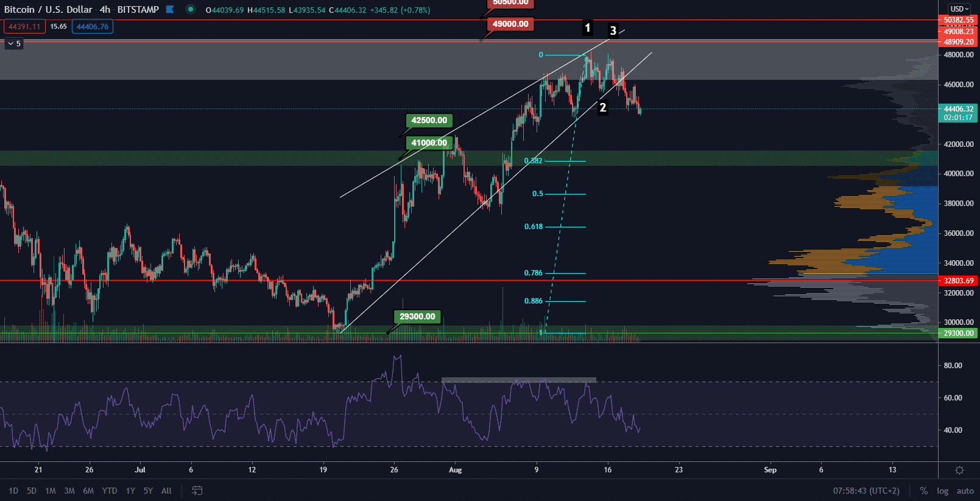Expand the collapsed 5 indicators legend
Viewport: 980px width, 501px height.
pyautogui.click(x=14, y=44)
